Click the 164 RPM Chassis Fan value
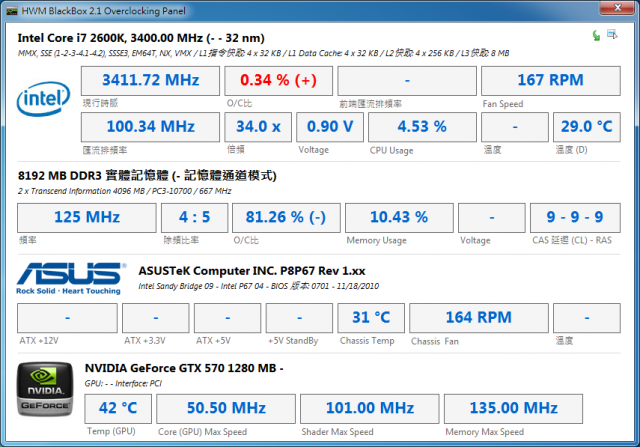Viewport: 640px width, 447px height. pyautogui.click(x=478, y=318)
